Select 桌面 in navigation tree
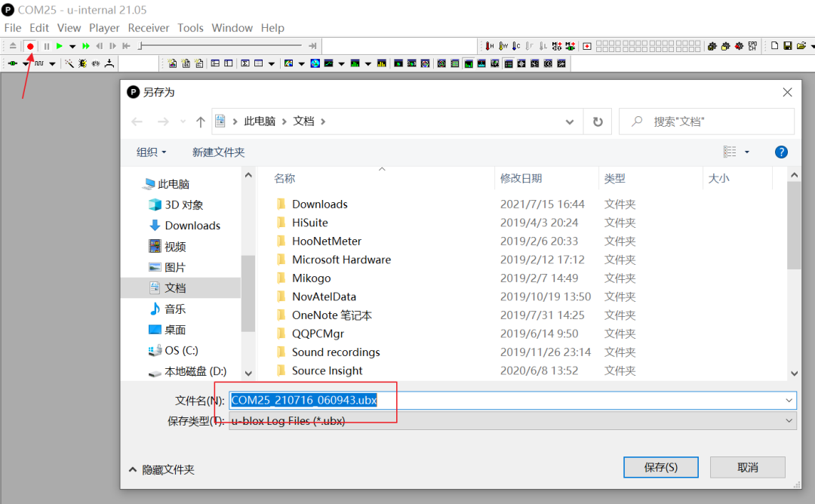 [168, 330]
